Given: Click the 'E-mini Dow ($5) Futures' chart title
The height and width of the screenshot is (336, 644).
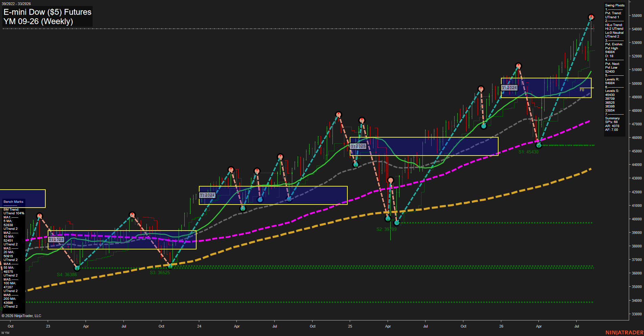Looking at the screenshot, I should [x=48, y=12].
